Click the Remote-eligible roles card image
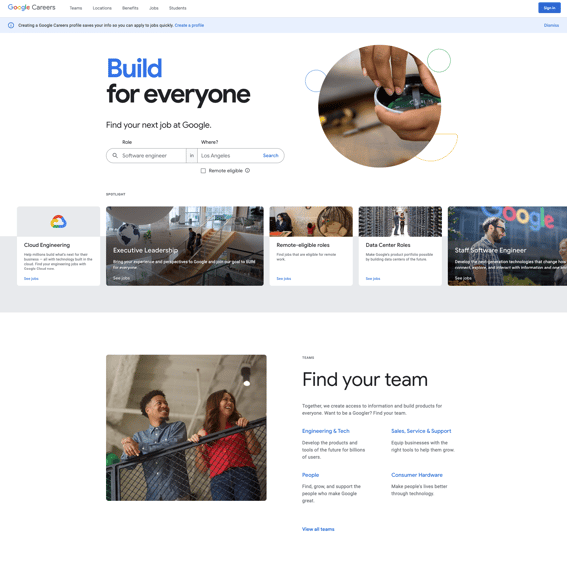This screenshot has width=567, height=573. (x=311, y=221)
